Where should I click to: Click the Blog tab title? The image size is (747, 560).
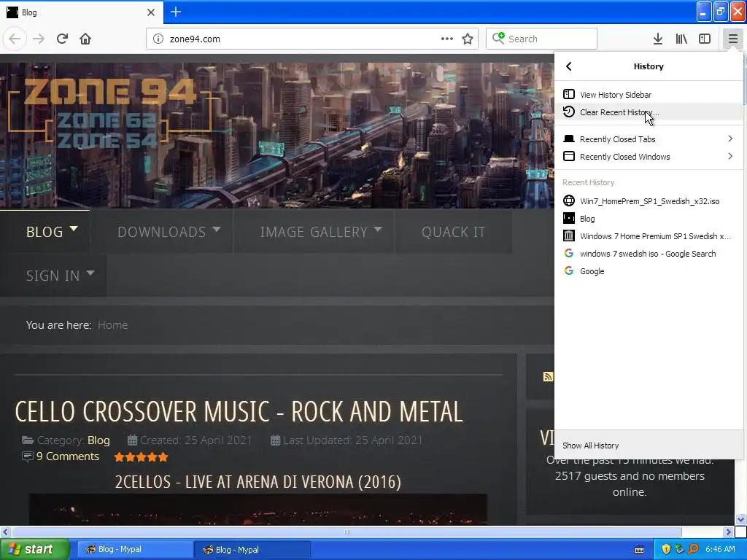(29, 12)
